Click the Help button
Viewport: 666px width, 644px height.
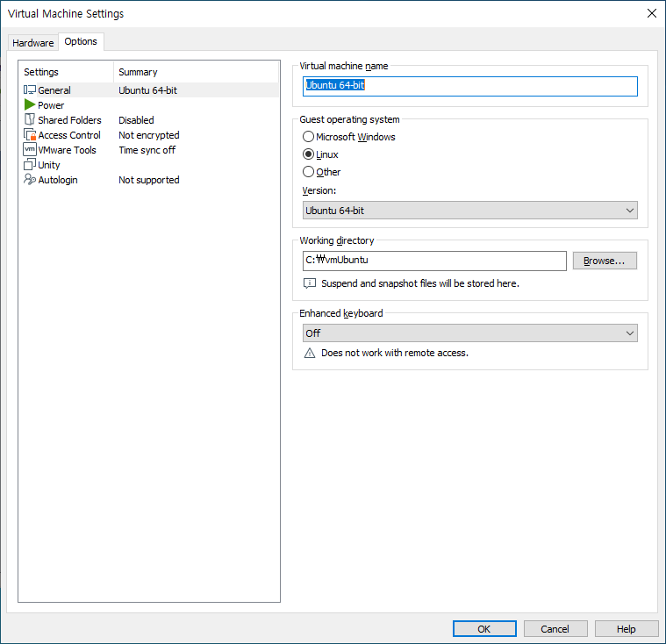point(626,629)
